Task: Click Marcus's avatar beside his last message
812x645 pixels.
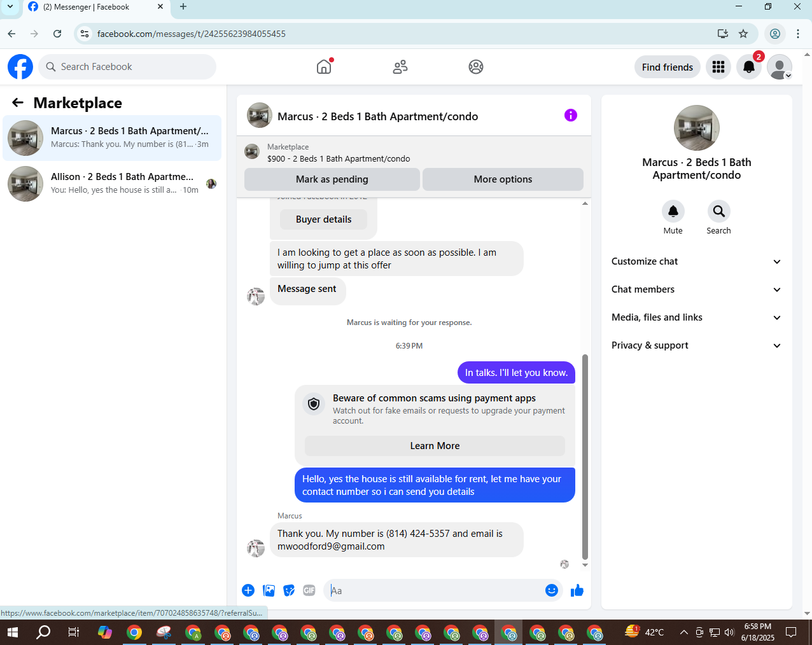Action: (x=256, y=548)
